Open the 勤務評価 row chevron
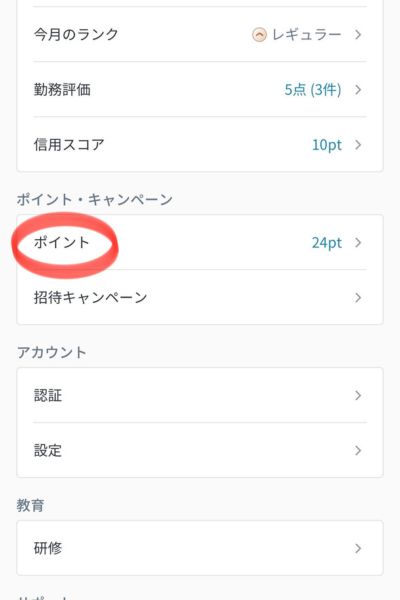Screen dimensions: 400x600 358,90
